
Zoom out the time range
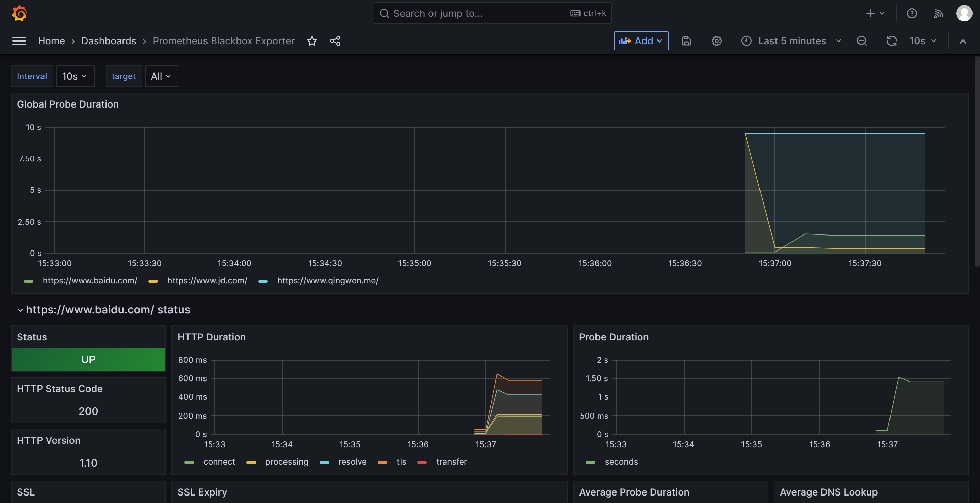point(862,41)
